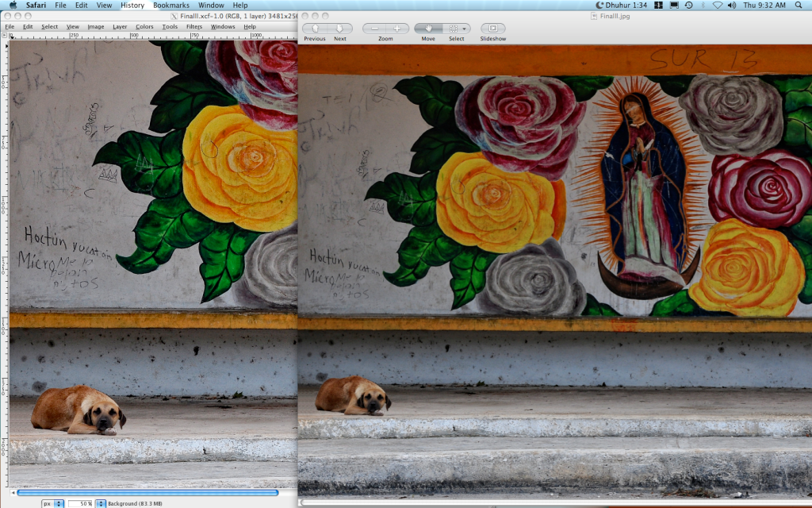Open GIMP's Windows menu
Image resolution: width=812 pixels, height=508 pixels.
223,26
